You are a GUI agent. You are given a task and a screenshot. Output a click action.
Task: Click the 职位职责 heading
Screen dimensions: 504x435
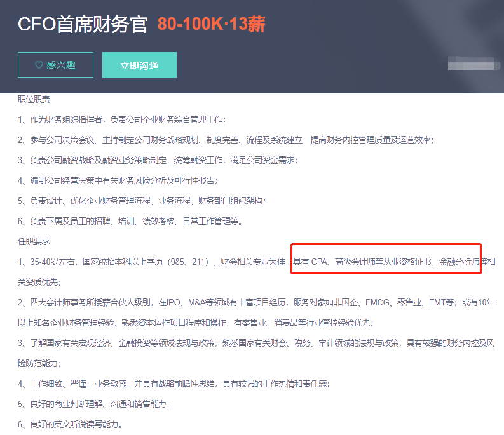tap(34, 99)
